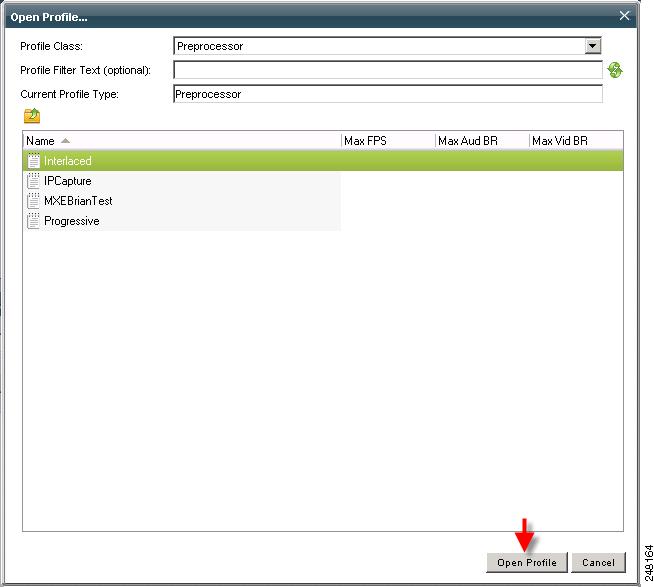Click the Profile Class Preprocessor combo box
This screenshot has width=654, height=587.
coord(387,46)
